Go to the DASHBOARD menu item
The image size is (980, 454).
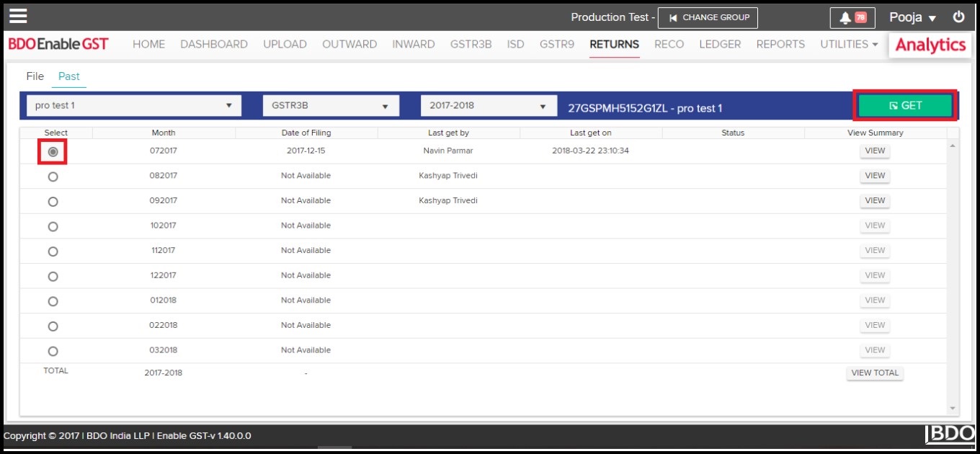point(214,45)
